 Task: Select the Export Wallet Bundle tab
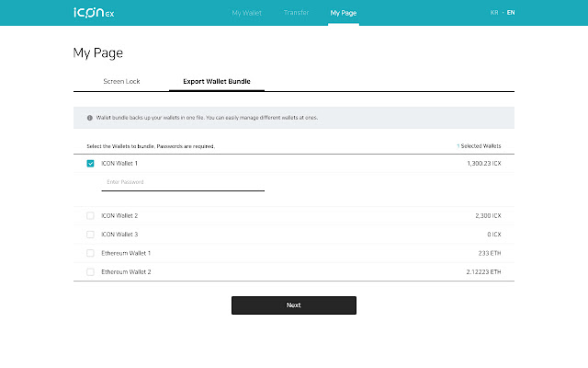click(217, 81)
